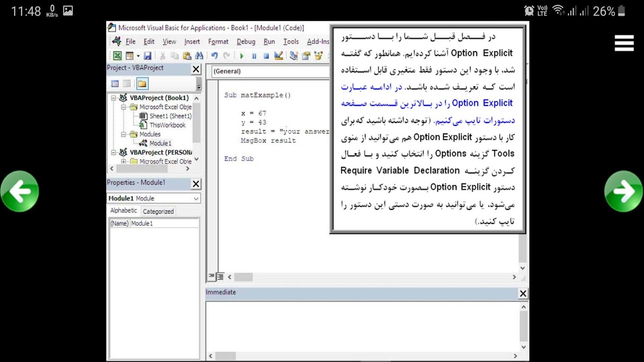This screenshot has height=362, width=644.
Task: Click the Cut scissors icon
Action: 162,56
